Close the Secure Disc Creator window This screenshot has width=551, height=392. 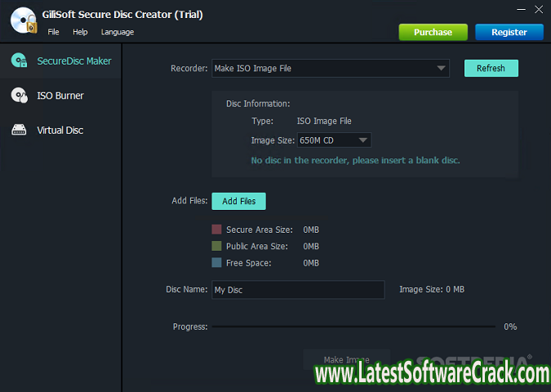pos(539,10)
